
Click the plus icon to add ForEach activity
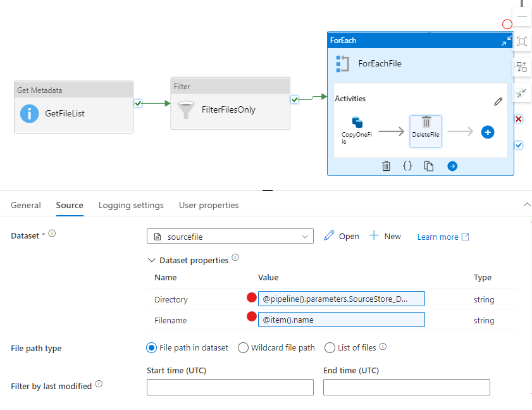point(486,132)
